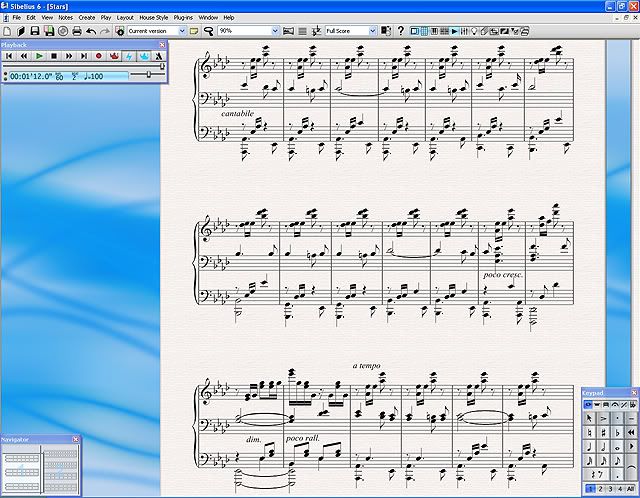This screenshot has width=640, height=498.
Task: Click the Export audio disc icon
Action: click(63, 31)
